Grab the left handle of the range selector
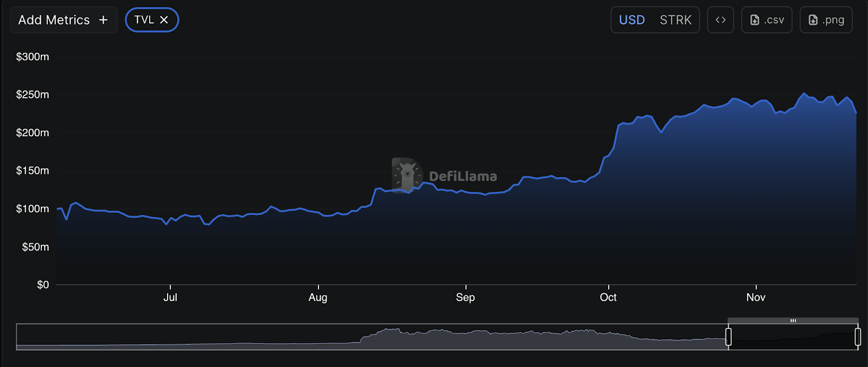Image resolution: width=868 pixels, height=367 pixels. pos(728,337)
